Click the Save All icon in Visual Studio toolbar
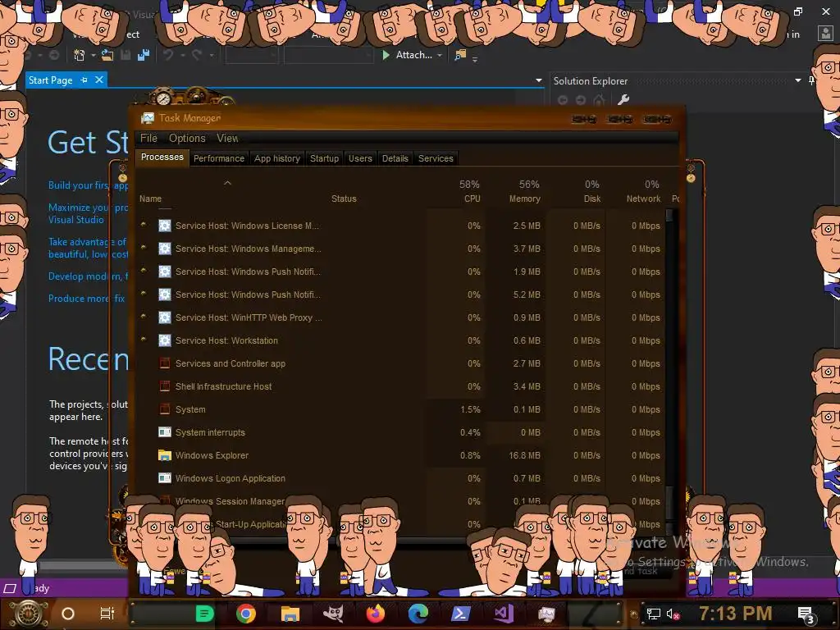The image size is (840, 630). [144, 55]
